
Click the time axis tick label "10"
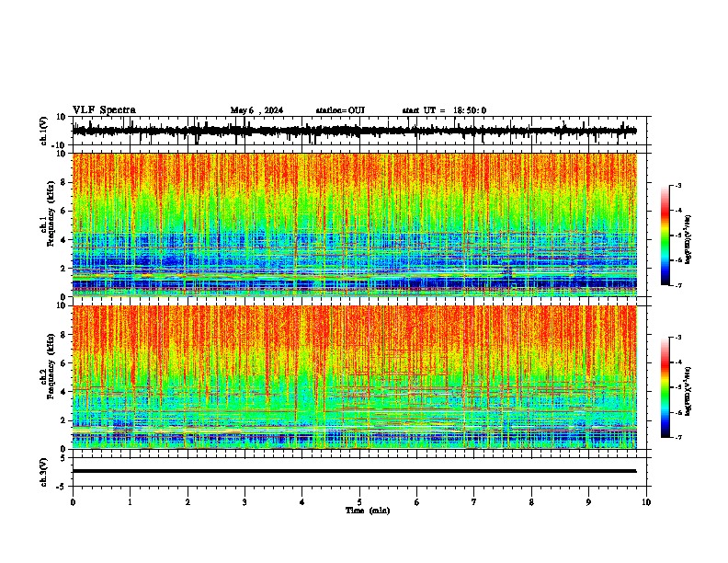tap(646, 501)
